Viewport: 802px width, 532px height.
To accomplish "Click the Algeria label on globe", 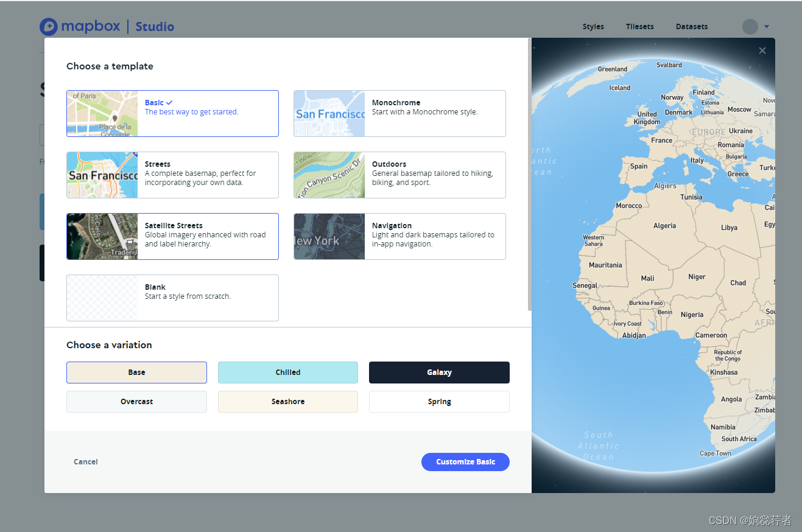I will (664, 226).
